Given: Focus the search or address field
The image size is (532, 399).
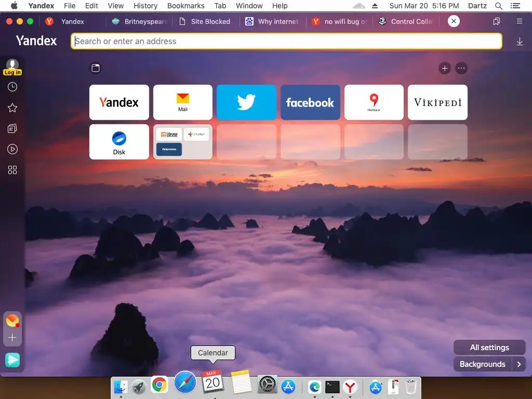Looking at the screenshot, I should pyautogui.click(x=286, y=41).
